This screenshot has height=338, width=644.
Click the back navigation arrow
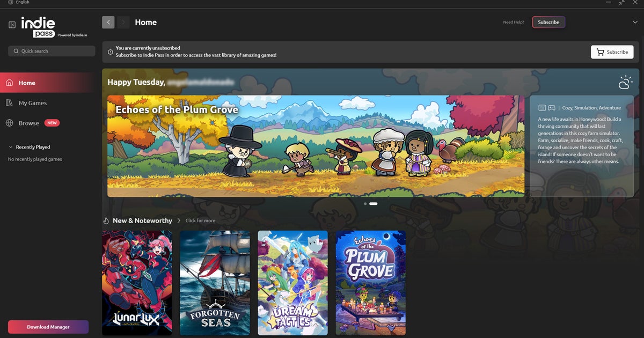108,22
